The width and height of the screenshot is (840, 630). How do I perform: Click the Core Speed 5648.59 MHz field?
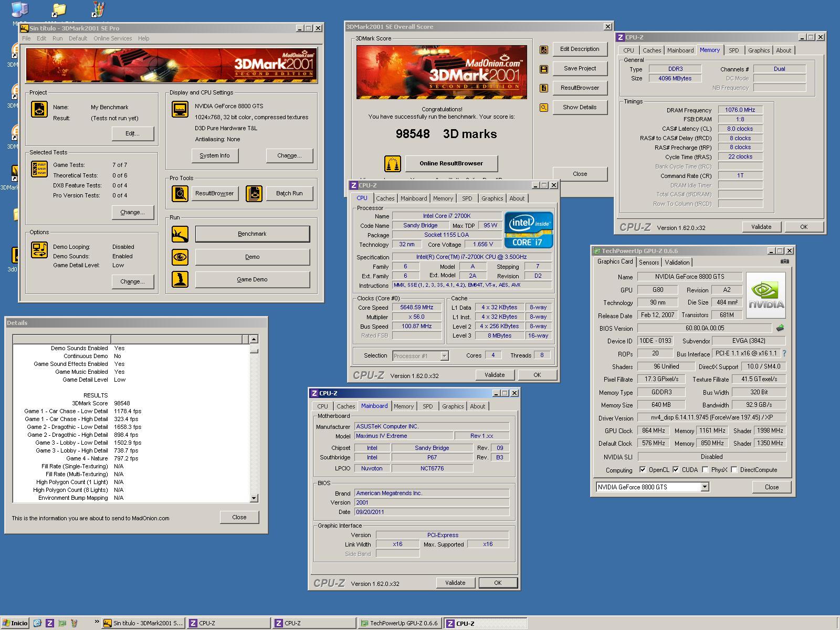coord(417,308)
